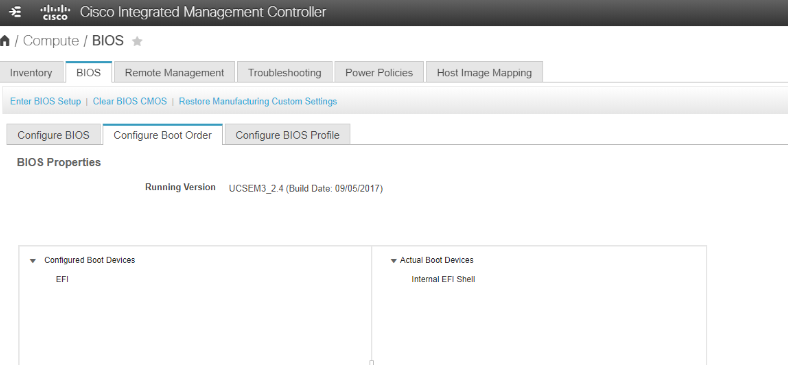Click the running version value UCSEM3_2.4
788x365 pixels.
306,189
